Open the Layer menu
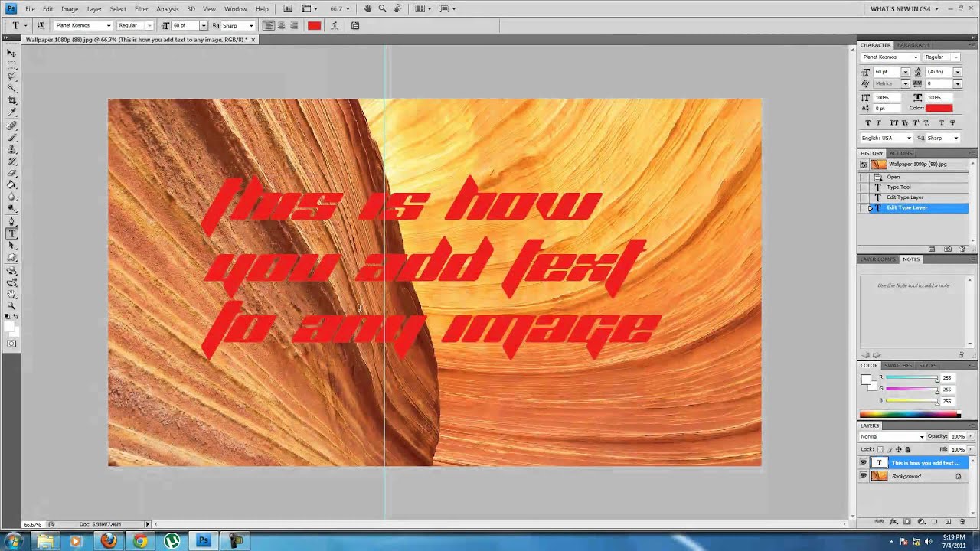980x551 pixels. [94, 8]
